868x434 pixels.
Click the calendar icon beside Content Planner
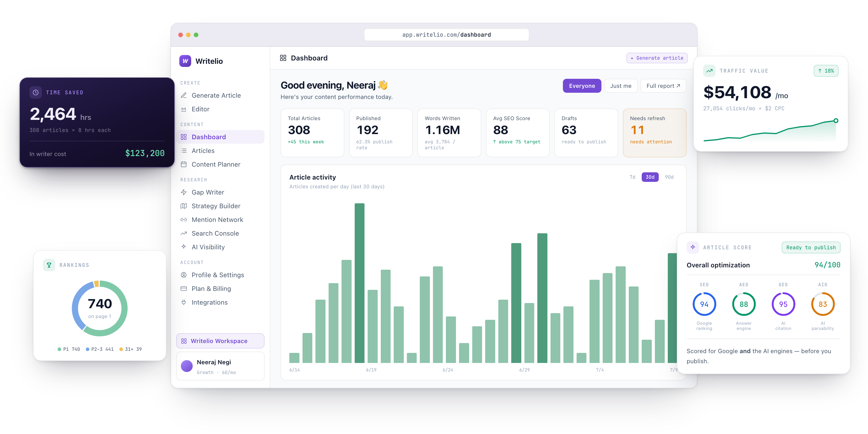(184, 165)
